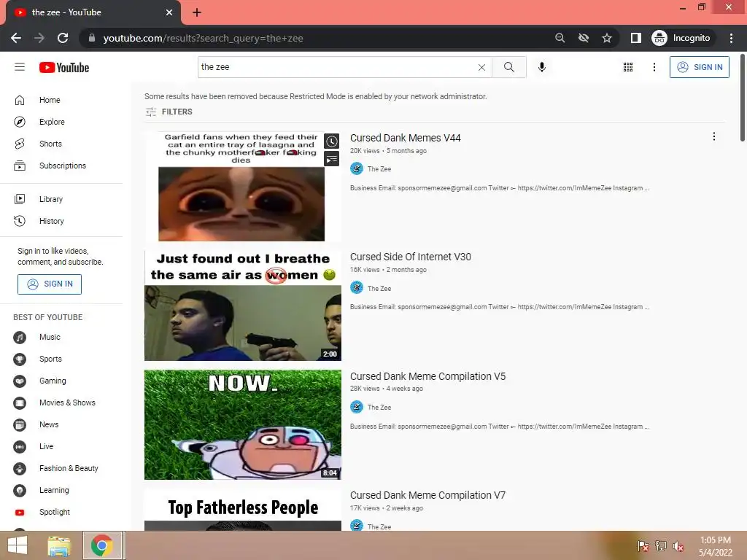747x560 pixels.
Task: Click Add to queue icon on first thumbnail
Action: point(332,158)
